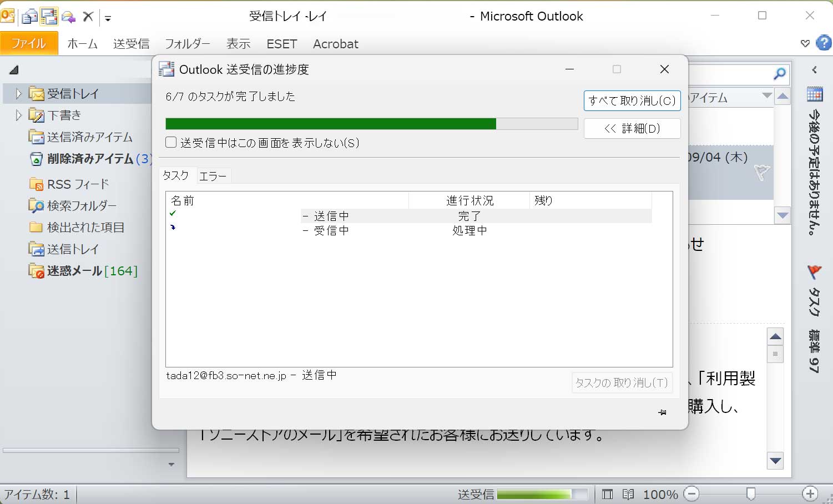Viewport: 833px width, 504px height.
Task: Click the Reading view icon in status bar
Action: click(x=628, y=494)
